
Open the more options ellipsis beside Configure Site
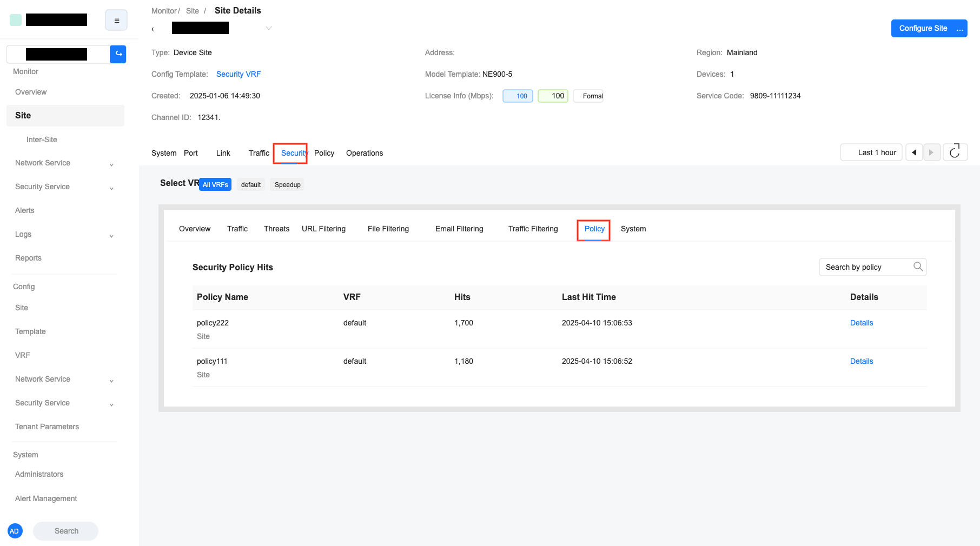pyautogui.click(x=961, y=29)
